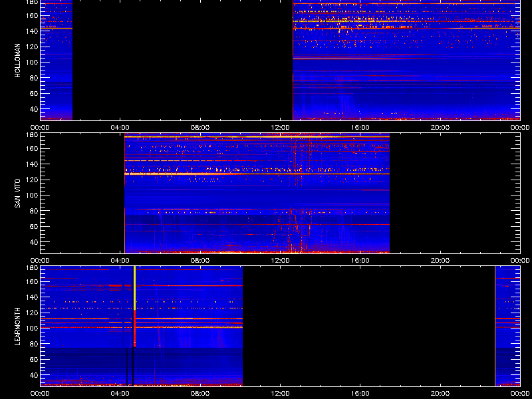Click the 120 frequency tick on San Vito axis

point(32,180)
